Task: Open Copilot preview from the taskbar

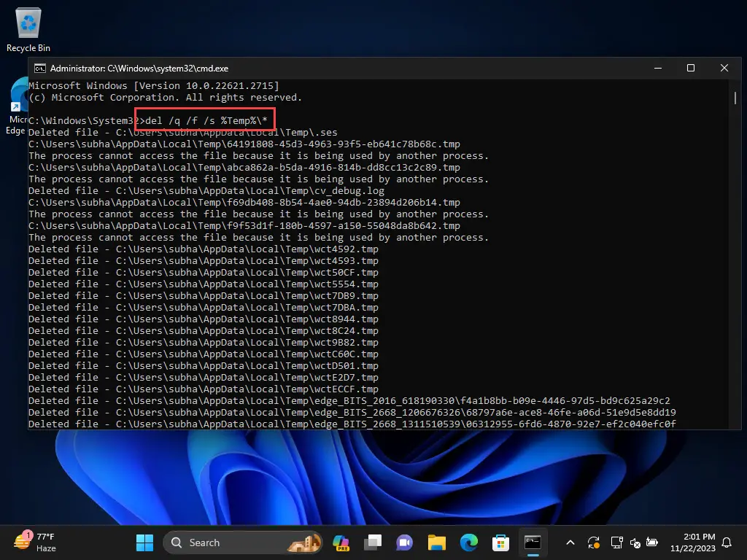Action: coord(341,542)
